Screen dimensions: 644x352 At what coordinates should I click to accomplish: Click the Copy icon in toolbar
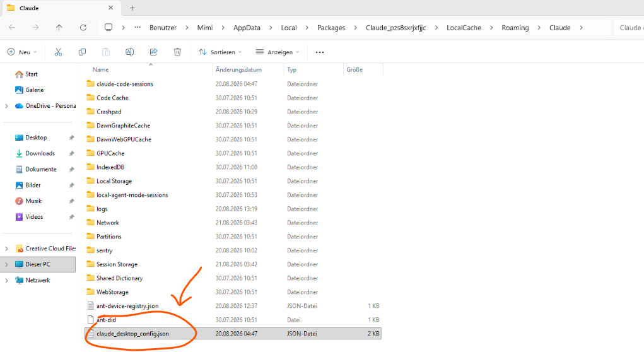click(82, 52)
